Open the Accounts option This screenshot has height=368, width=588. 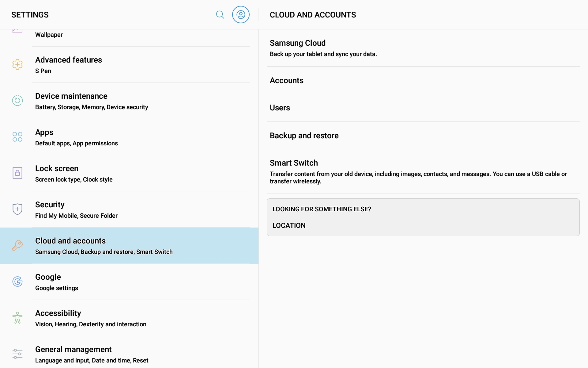tap(423, 80)
